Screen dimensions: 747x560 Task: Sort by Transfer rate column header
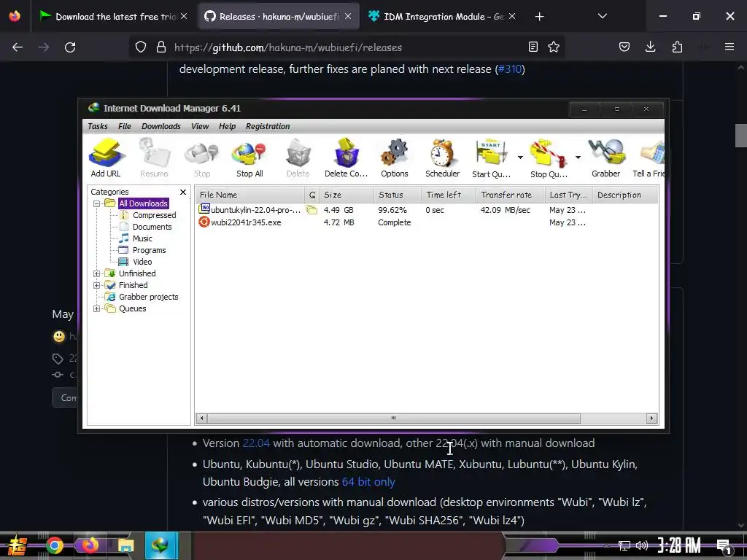point(510,195)
